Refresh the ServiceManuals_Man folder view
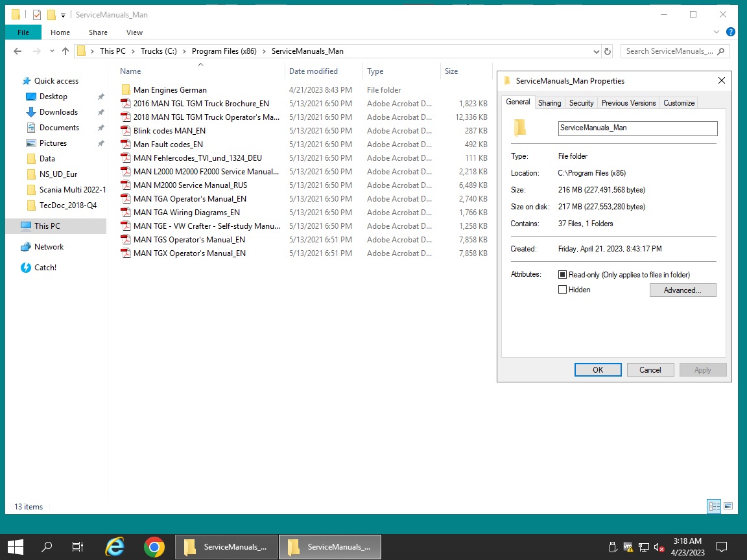 point(608,51)
